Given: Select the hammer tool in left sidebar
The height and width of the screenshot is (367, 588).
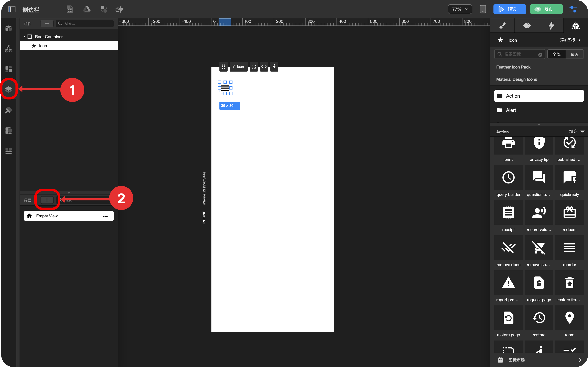Looking at the screenshot, I should pyautogui.click(x=9, y=110).
